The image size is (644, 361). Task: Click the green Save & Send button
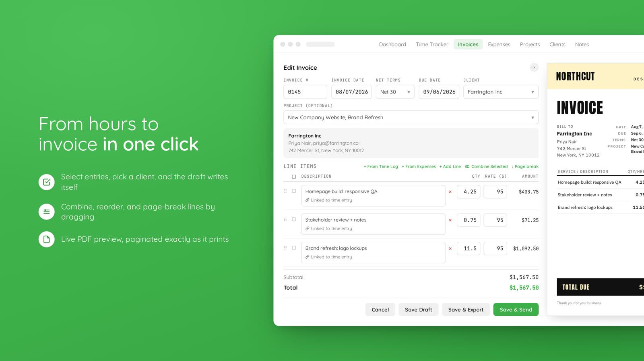click(516, 309)
